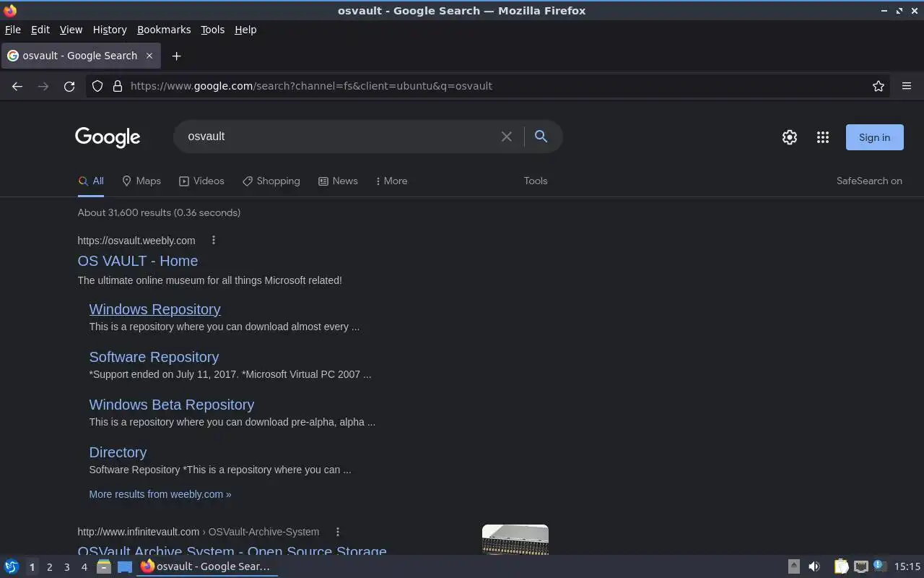This screenshot has width=924, height=578.
Task: Open the update notification tray icon
Action: click(879, 566)
